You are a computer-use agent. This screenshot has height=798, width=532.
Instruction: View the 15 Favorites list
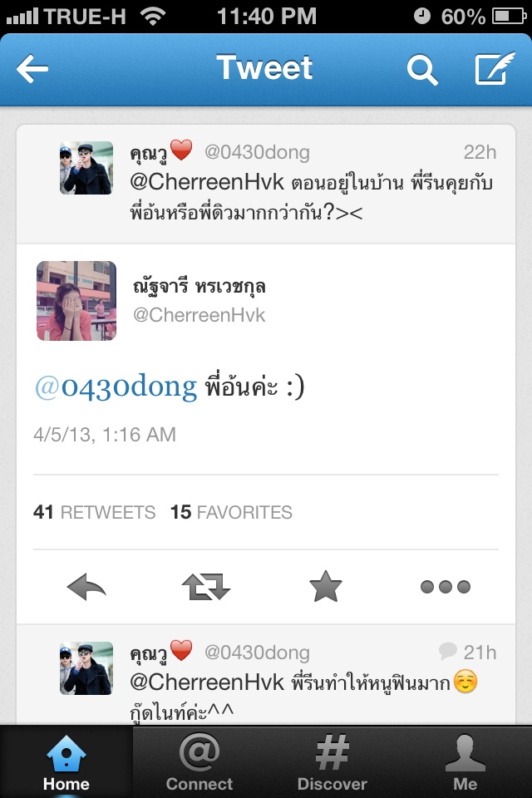(x=231, y=512)
